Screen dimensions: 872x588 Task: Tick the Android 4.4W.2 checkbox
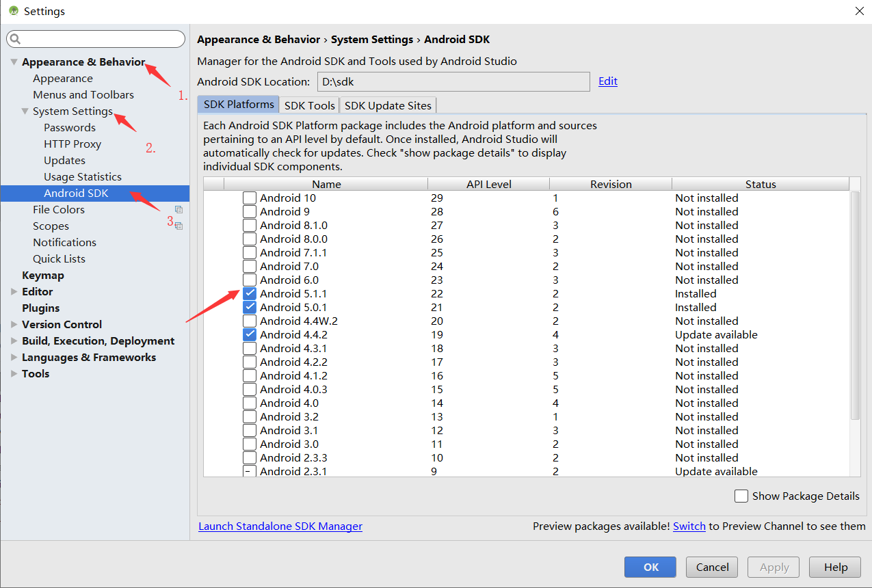tap(250, 321)
